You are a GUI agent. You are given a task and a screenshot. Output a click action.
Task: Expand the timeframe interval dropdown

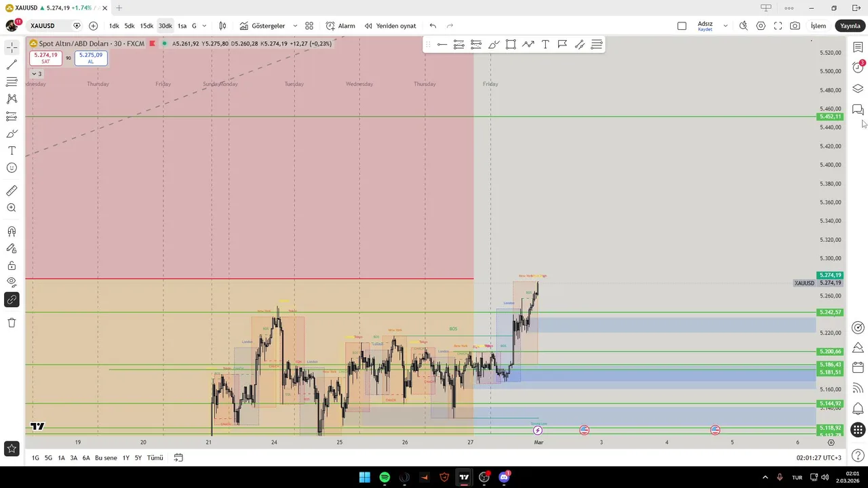tap(204, 26)
